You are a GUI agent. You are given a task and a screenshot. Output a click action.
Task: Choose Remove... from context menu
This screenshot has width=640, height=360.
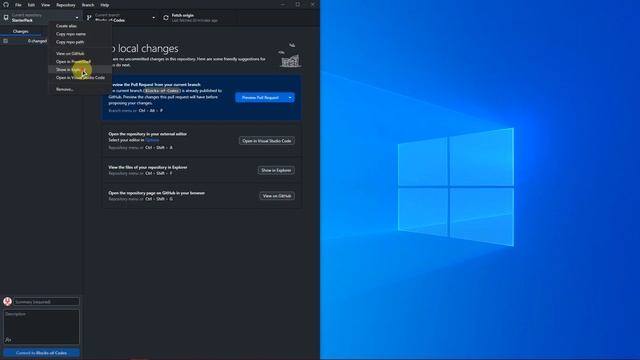(80, 89)
